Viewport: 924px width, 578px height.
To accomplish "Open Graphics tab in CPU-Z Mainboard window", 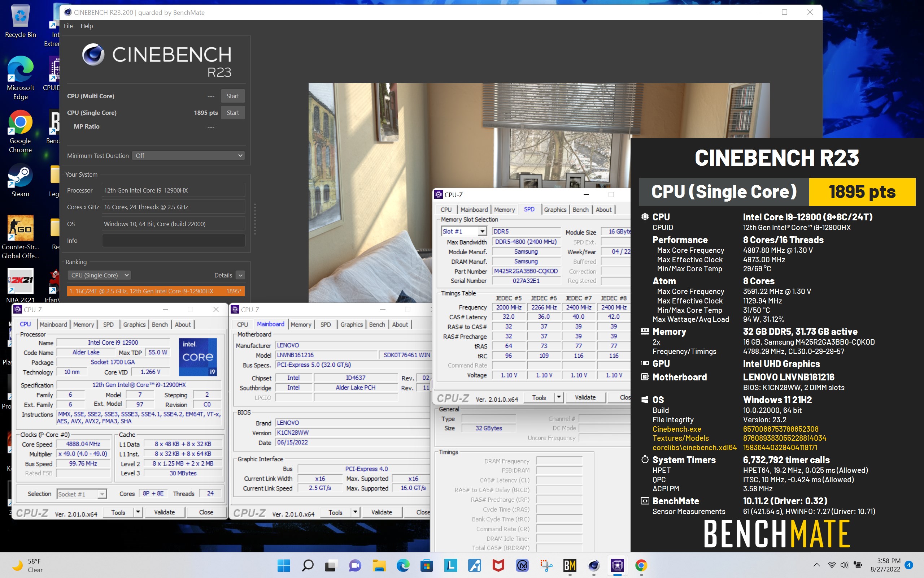I will click(351, 324).
